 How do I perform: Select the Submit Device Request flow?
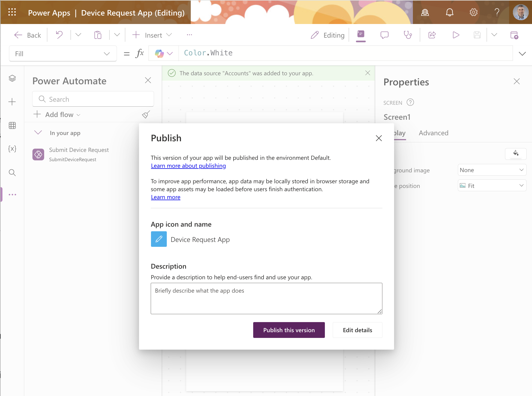click(78, 154)
